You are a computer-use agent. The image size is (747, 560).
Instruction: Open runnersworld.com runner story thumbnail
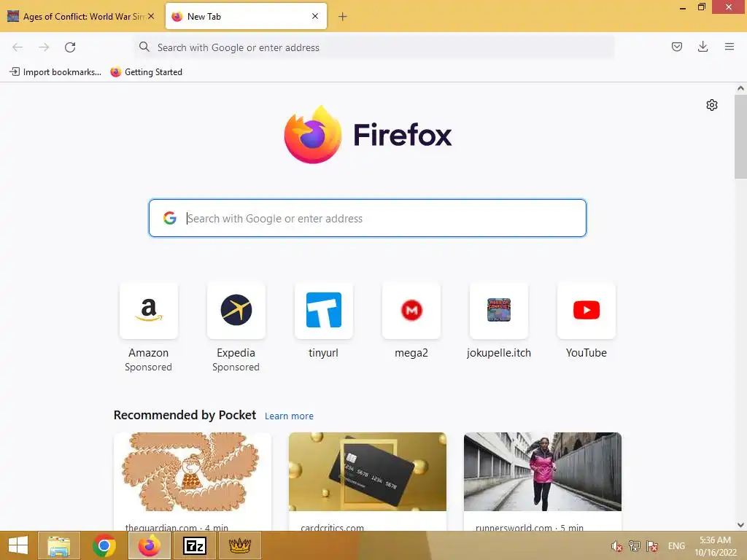pos(543,472)
